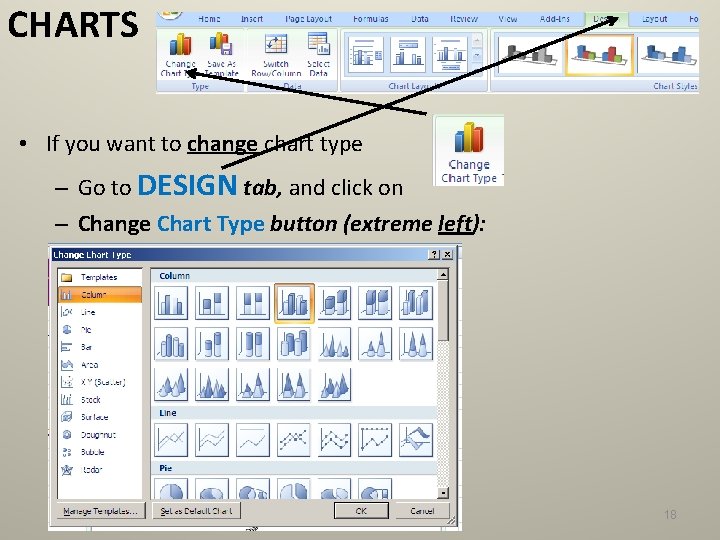Choose the third chart layout thumbnail

coord(450,55)
